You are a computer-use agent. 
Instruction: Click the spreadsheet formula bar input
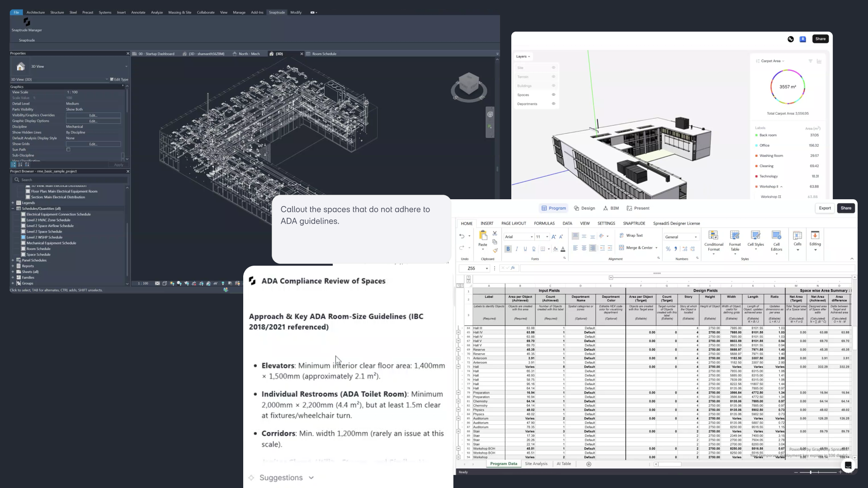[x=678, y=268]
